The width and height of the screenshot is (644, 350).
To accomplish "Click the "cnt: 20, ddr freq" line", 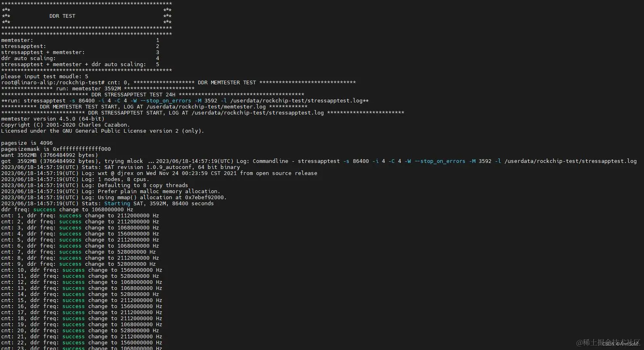I will pyautogui.click(x=80, y=331).
